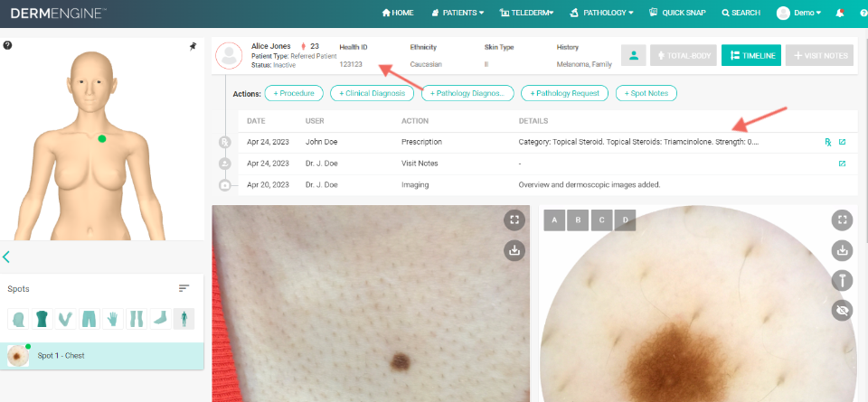Add a Clinical Diagnosis action

[372, 93]
